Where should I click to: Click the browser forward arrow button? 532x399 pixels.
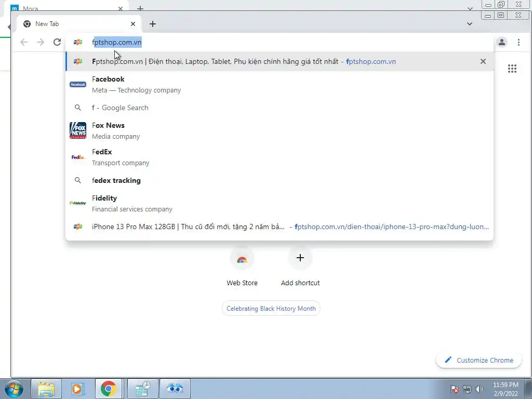point(41,42)
